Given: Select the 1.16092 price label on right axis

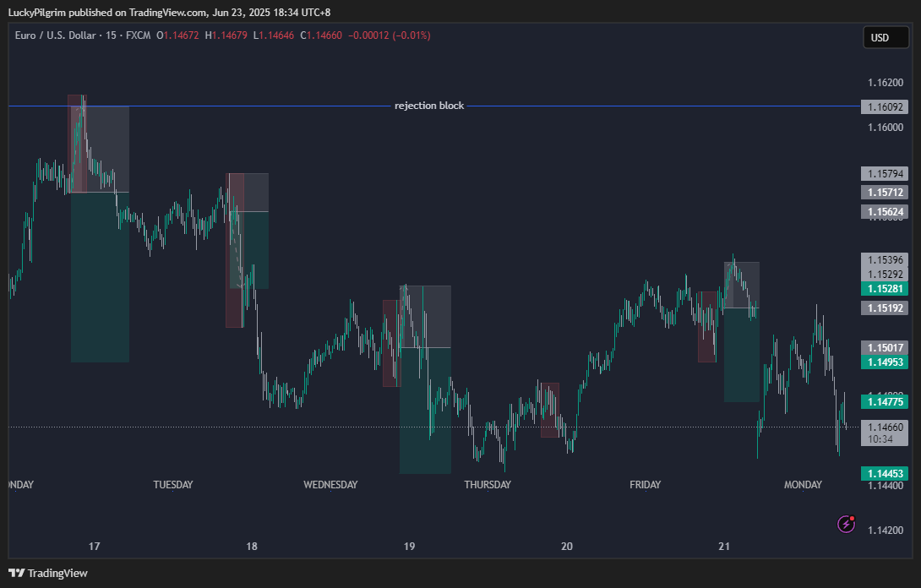Looking at the screenshot, I should tap(885, 106).
